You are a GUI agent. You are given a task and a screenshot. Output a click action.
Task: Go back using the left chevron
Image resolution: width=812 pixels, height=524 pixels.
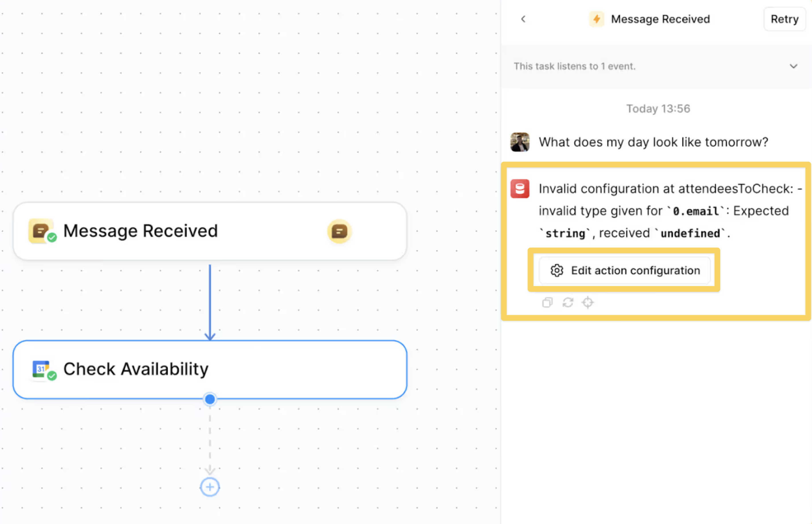pos(523,19)
